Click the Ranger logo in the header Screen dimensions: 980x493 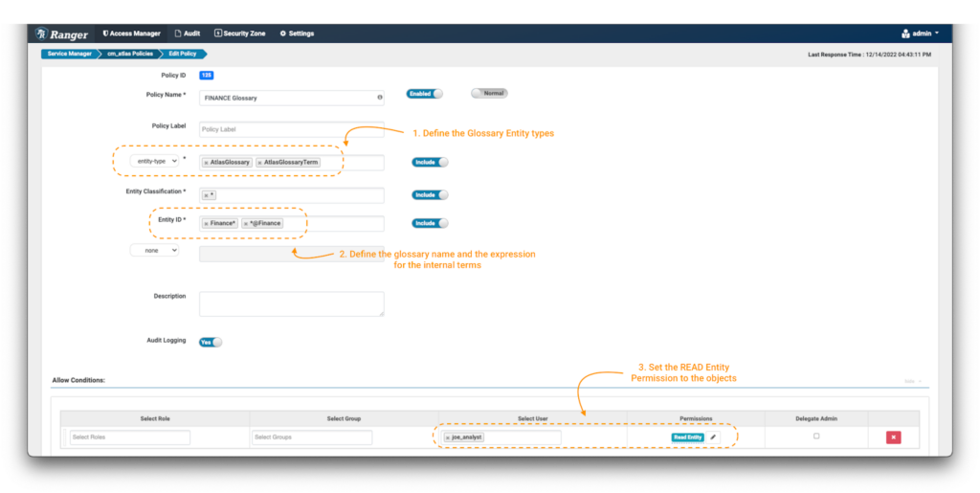click(63, 34)
